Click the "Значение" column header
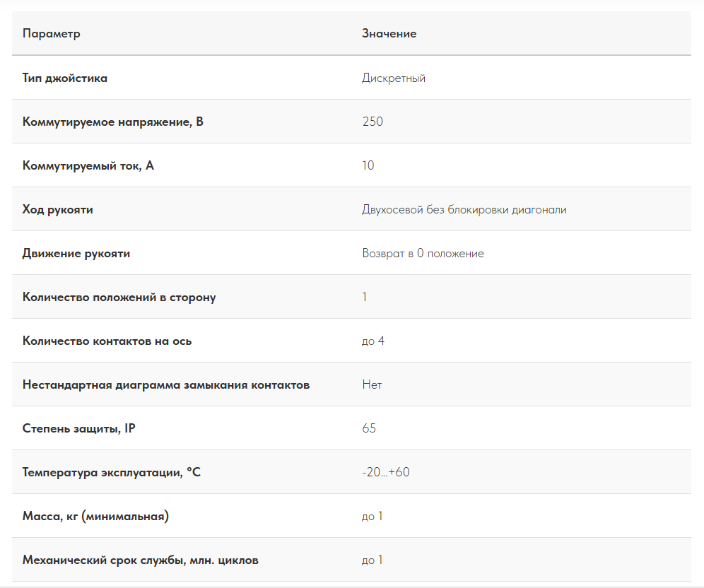This screenshot has height=588, width=704. 389,34
